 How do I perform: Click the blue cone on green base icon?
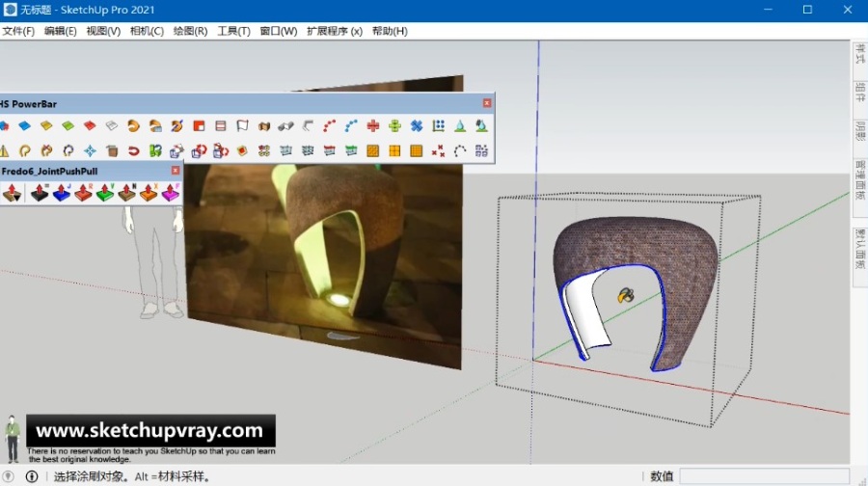point(460,126)
